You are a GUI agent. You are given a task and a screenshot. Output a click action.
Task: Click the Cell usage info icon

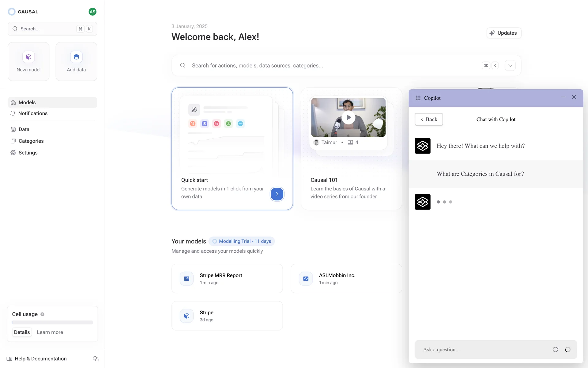[x=43, y=314]
